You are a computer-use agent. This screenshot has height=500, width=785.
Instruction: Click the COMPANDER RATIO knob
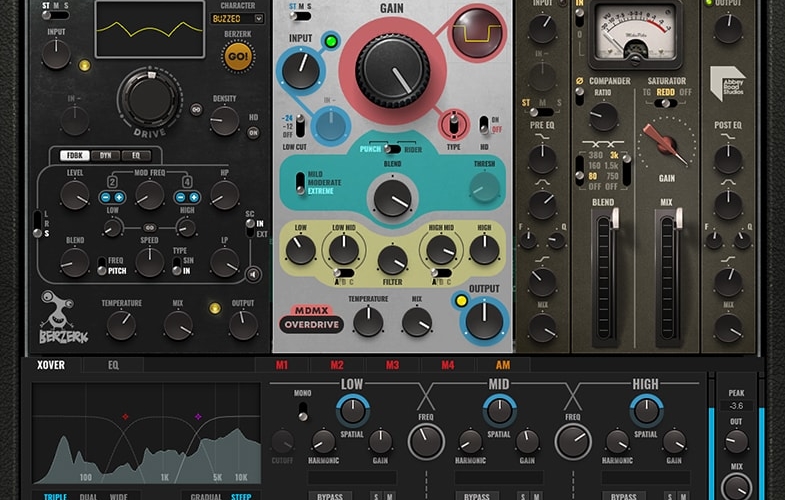click(x=603, y=117)
